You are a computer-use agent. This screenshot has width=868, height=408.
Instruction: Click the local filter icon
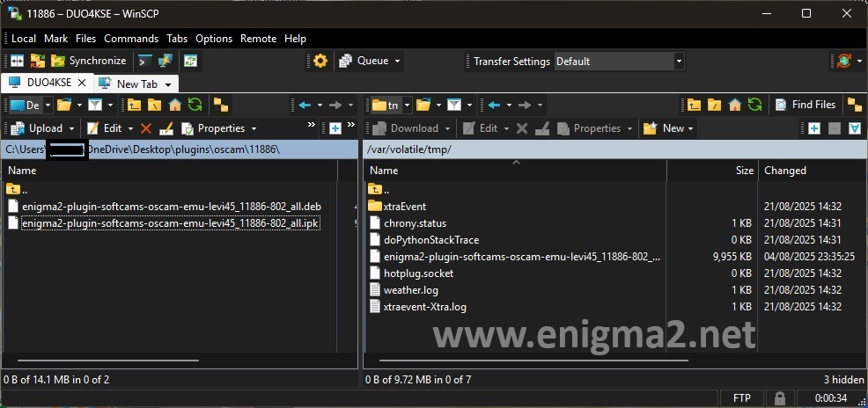pyautogui.click(x=95, y=105)
